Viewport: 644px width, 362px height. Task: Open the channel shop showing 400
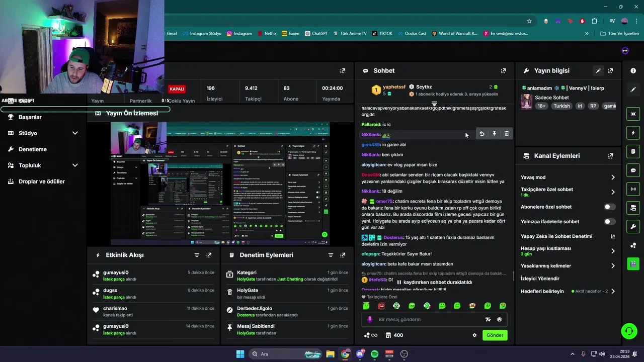point(394,335)
